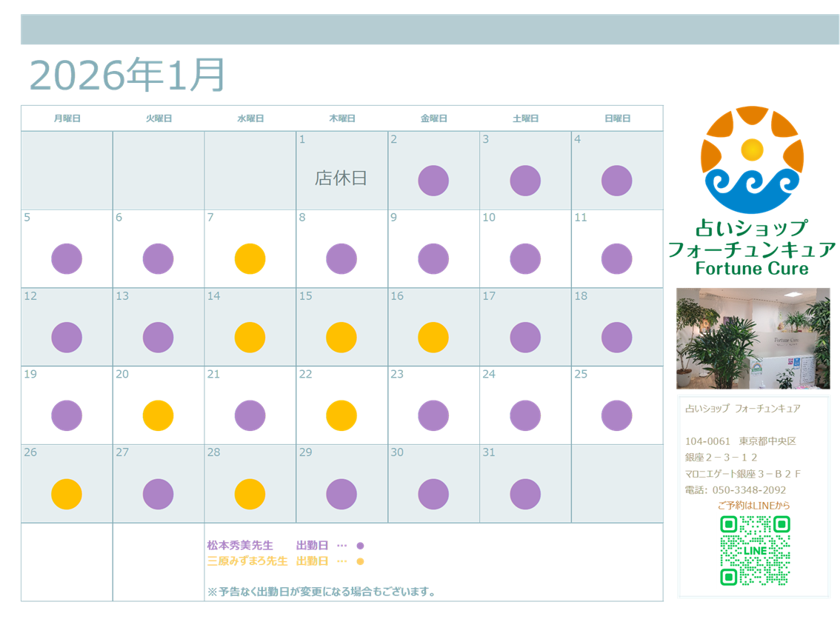Click the yellow circle on January 7
The image size is (840, 619).
(250, 259)
